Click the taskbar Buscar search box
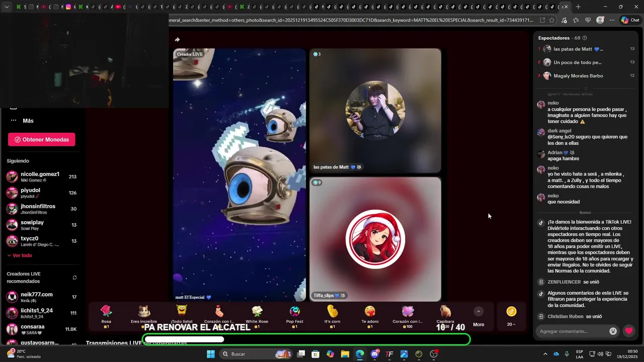This screenshot has height=362, width=644. tap(257, 354)
